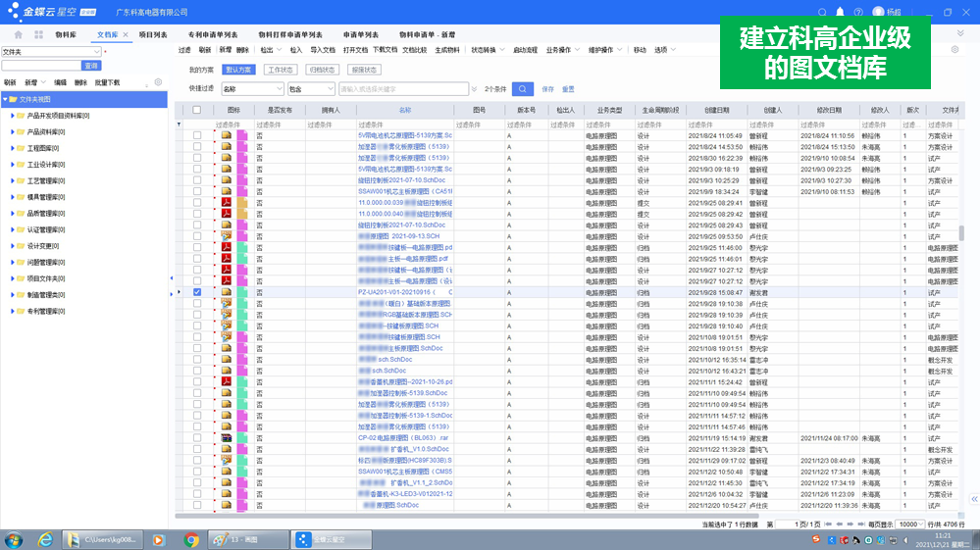The image size is (980, 550).
Task: Check the CP-02电路原理图（BL063）row checkbox
Action: pyautogui.click(x=197, y=437)
